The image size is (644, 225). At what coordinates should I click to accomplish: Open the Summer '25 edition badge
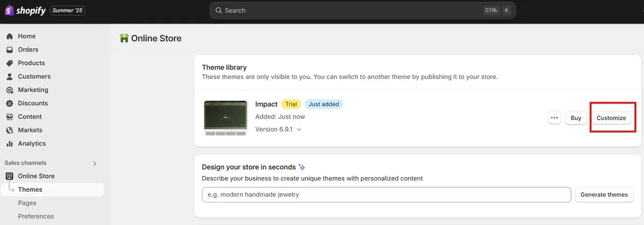pyautogui.click(x=68, y=11)
